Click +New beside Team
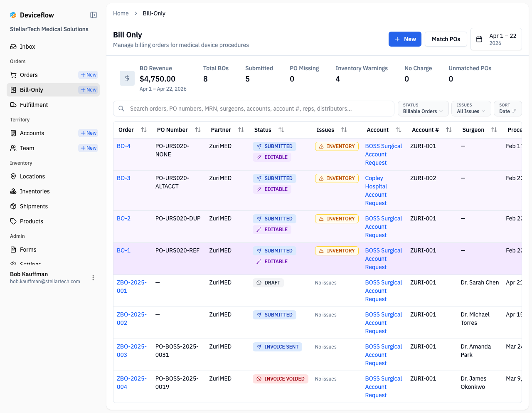The width and height of the screenshot is (532, 413). [x=88, y=148]
